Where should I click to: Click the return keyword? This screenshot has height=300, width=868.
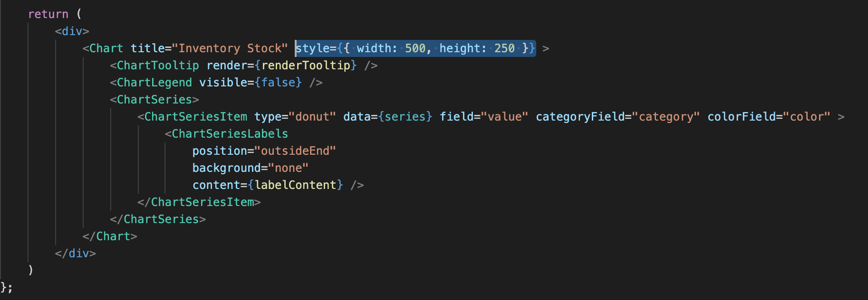[48, 14]
